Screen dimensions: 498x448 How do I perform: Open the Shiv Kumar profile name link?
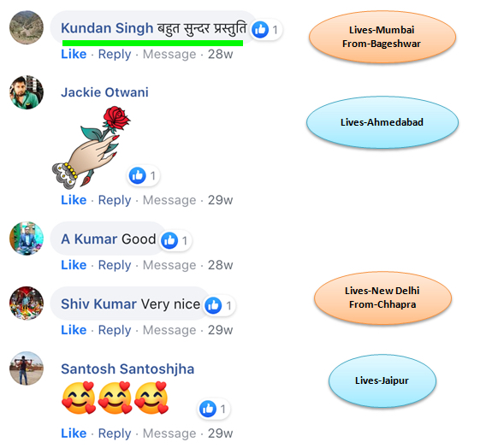tap(98, 304)
